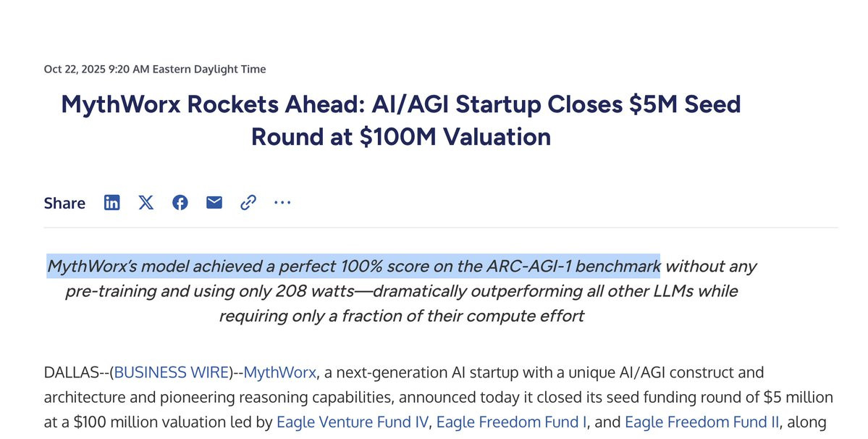Click "Round at $100M Valuation" headline line
Viewport: 868px width, 439px height.
(401, 137)
